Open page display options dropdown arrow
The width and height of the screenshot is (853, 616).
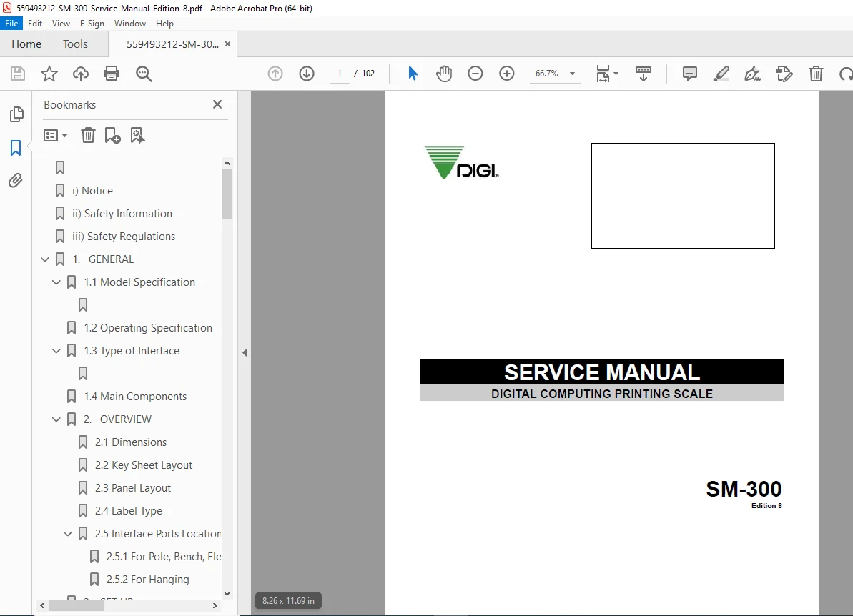tap(616, 74)
